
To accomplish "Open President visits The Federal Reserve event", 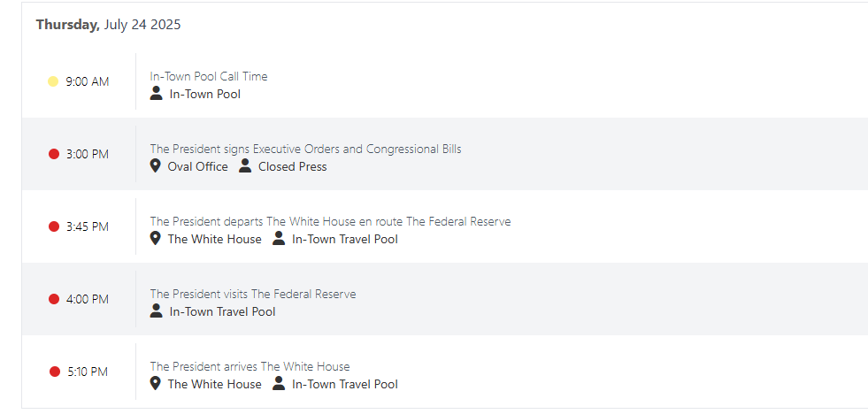I will [x=253, y=294].
